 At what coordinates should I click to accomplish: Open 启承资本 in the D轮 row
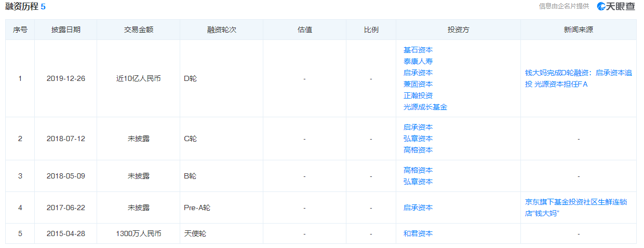(418, 73)
